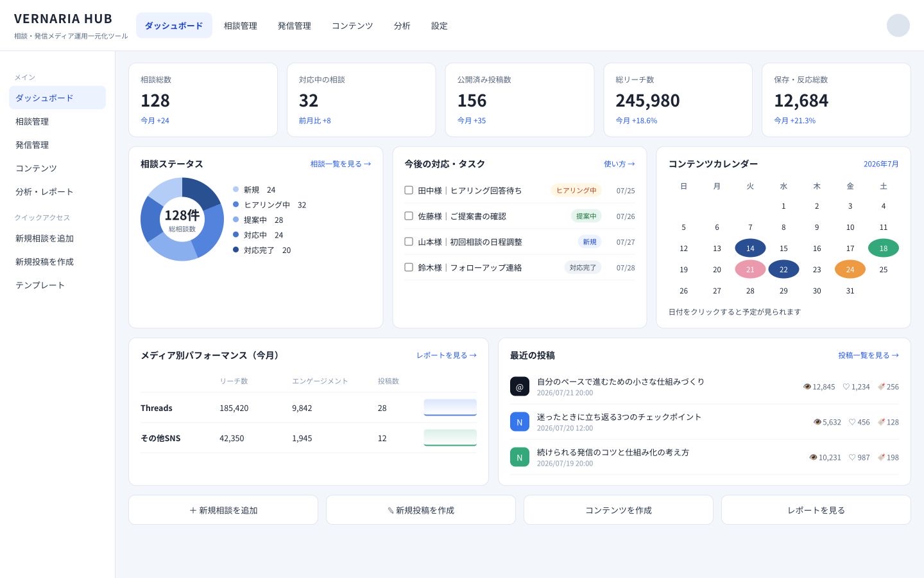
Task: Open the user avatar in the header
Action: [898, 26]
